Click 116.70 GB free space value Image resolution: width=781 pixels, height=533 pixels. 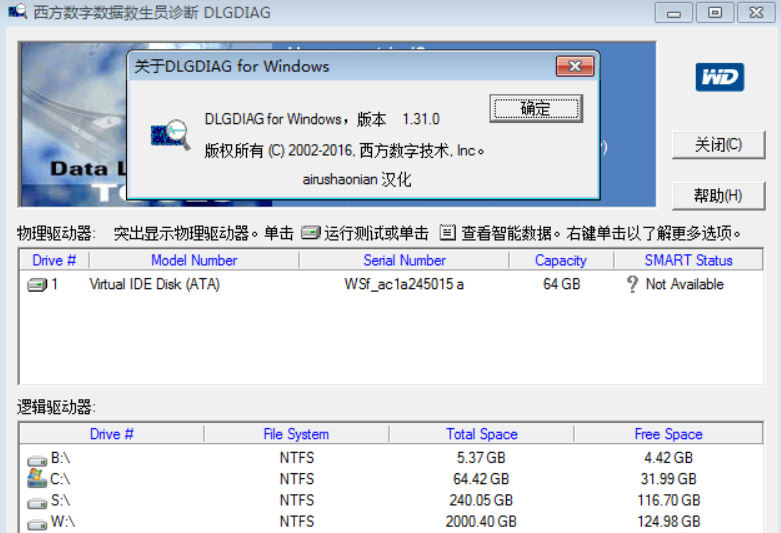point(668,500)
